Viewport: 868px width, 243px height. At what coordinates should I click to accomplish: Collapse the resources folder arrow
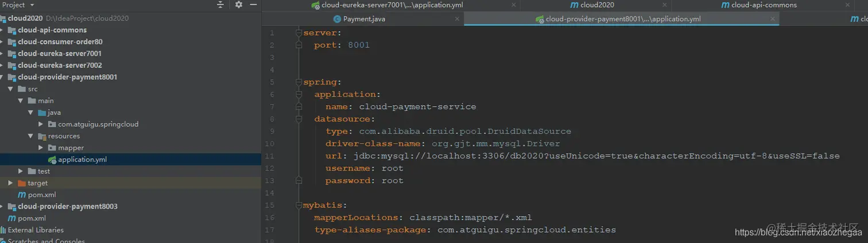[x=30, y=136]
